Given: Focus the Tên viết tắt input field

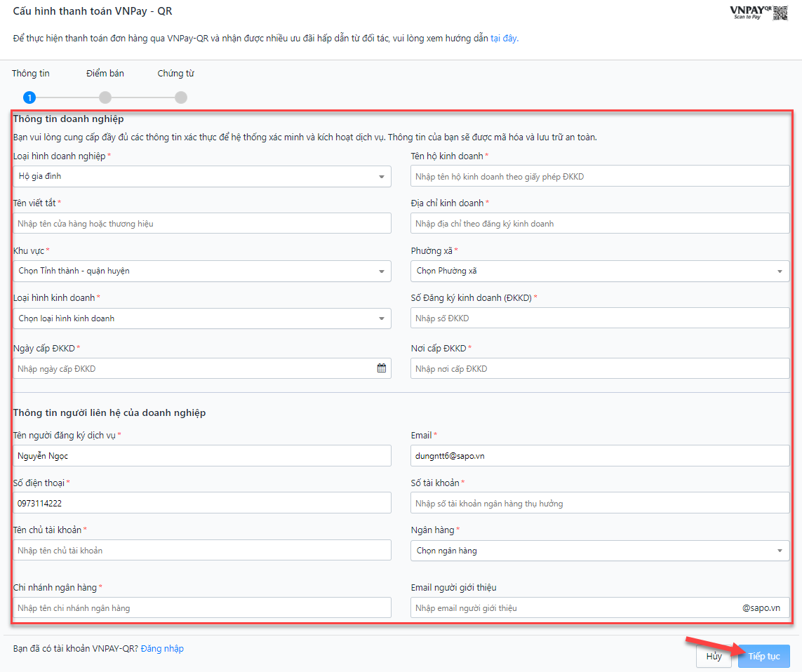Looking at the screenshot, I should 202,224.
